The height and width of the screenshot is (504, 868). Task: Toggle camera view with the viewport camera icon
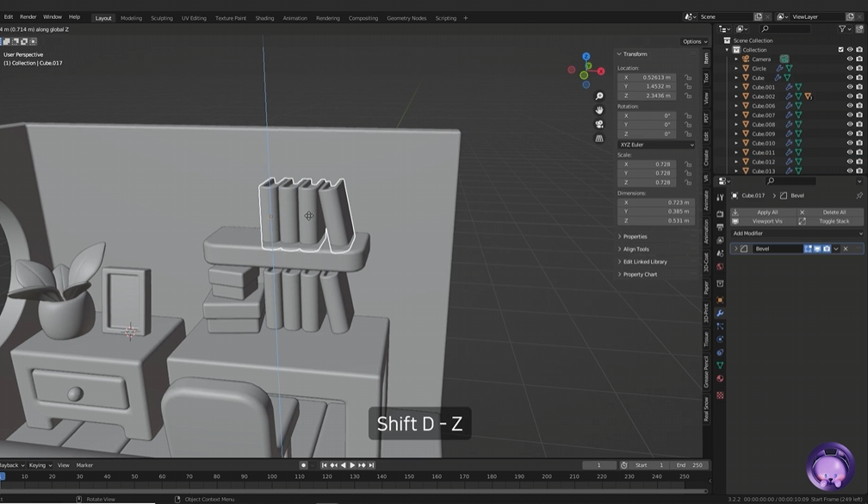coord(599,124)
